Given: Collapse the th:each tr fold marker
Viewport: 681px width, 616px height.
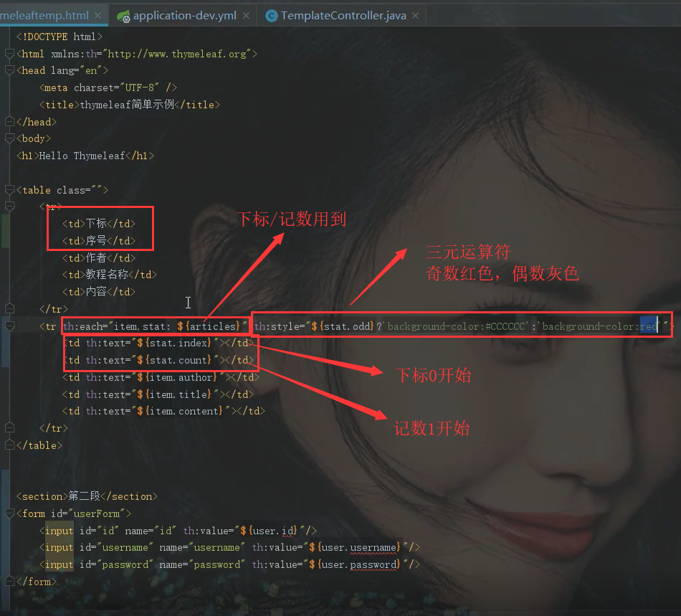Looking at the screenshot, I should [x=9, y=326].
